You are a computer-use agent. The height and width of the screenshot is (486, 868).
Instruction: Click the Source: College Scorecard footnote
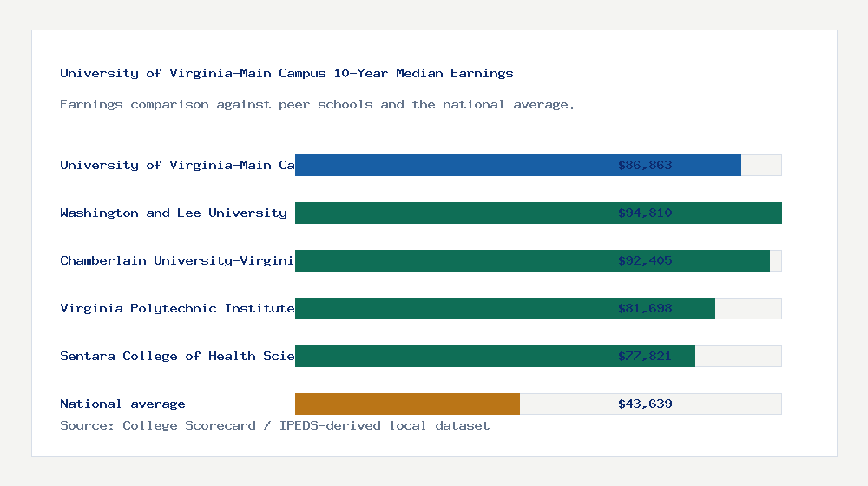[x=274, y=425]
